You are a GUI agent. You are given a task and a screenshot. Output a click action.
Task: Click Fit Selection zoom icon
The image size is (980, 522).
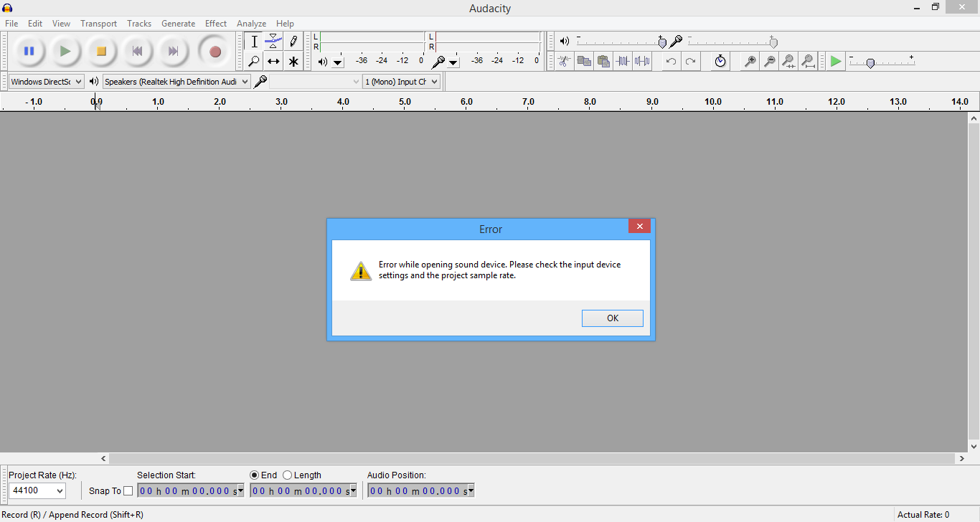point(788,61)
